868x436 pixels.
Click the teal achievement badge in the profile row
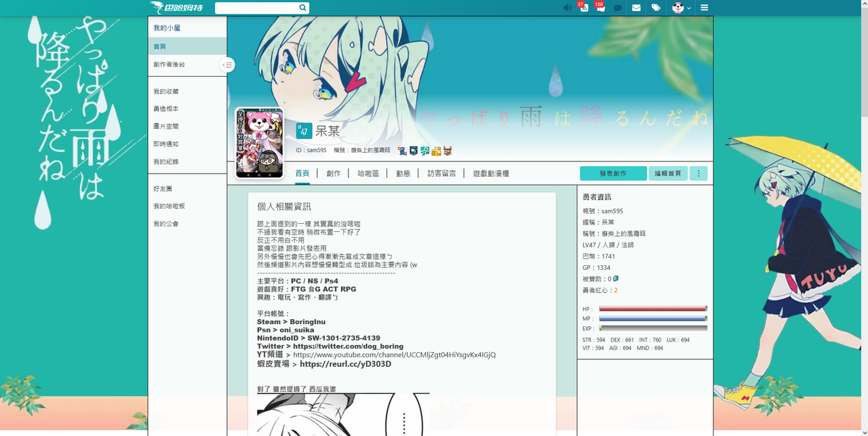click(425, 151)
